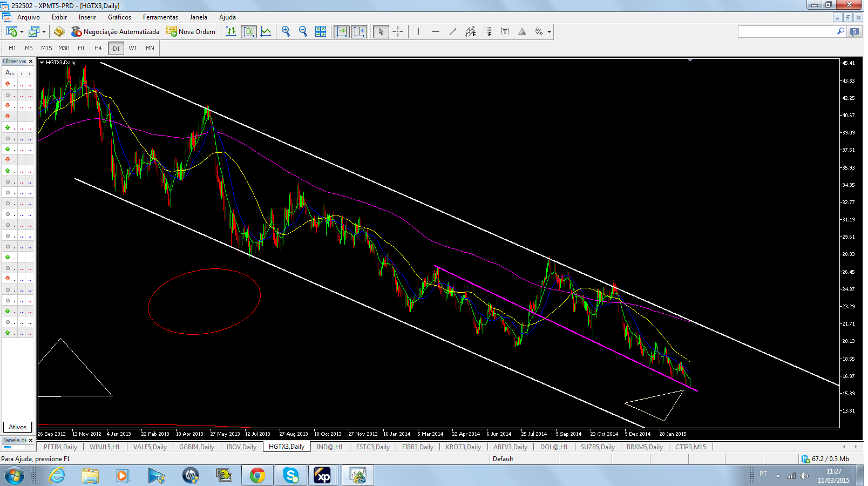Open the Gráficos menu
The width and height of the screenshot is (868, 486).
point(120,17)
